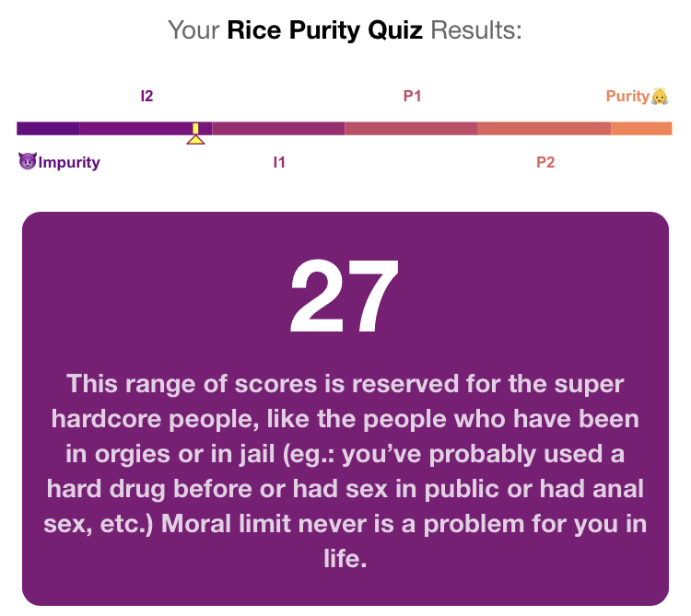Click the large 27 score number

(345, 296)
